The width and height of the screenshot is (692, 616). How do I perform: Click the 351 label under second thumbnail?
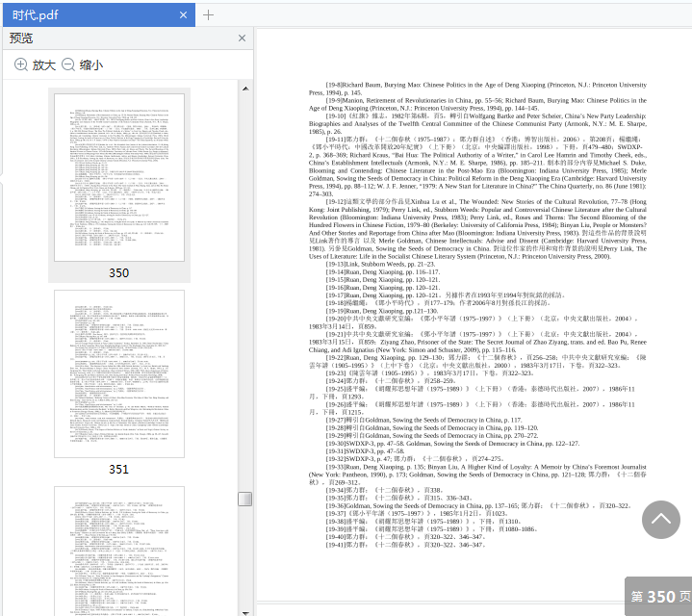pos(119,470)
